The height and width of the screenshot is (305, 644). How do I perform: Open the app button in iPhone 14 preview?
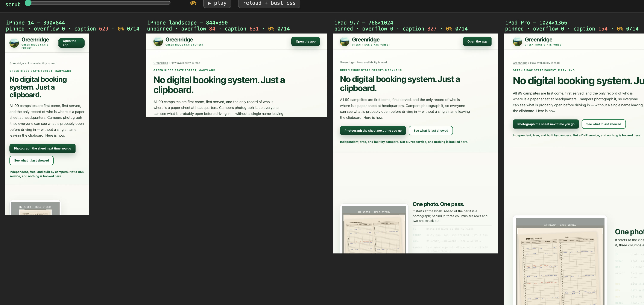(x=71, y=43)
